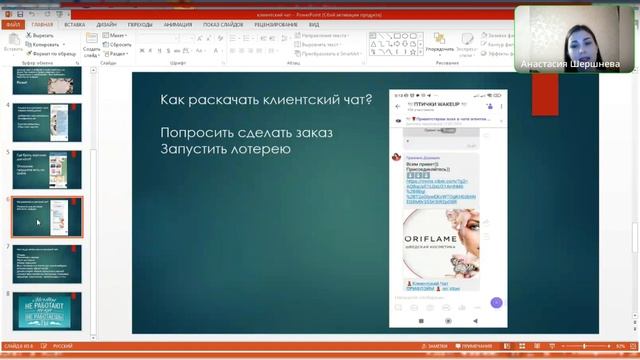Toggle ПРИМЕЧАНИЯ comments pane
Image resolution: width=640 pixels, height=360 pixels.
tap(474, 346)
